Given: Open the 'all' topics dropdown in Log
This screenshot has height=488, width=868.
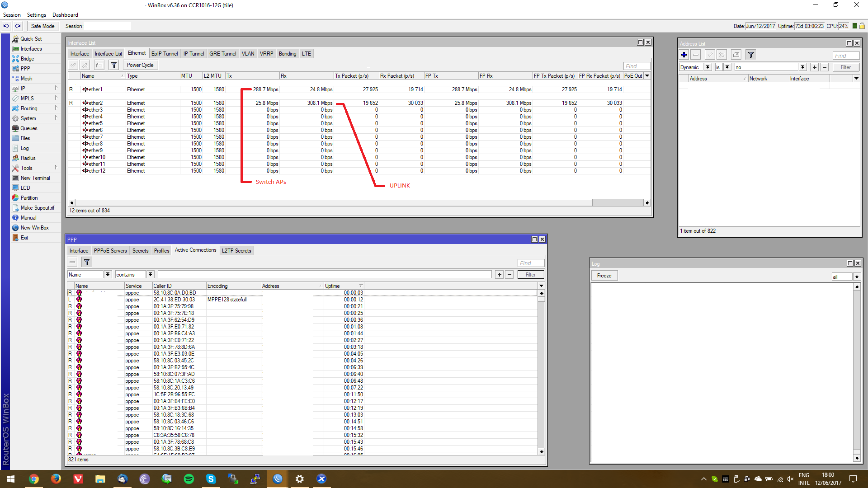Looking at the screenshot, I should (857, 277).
